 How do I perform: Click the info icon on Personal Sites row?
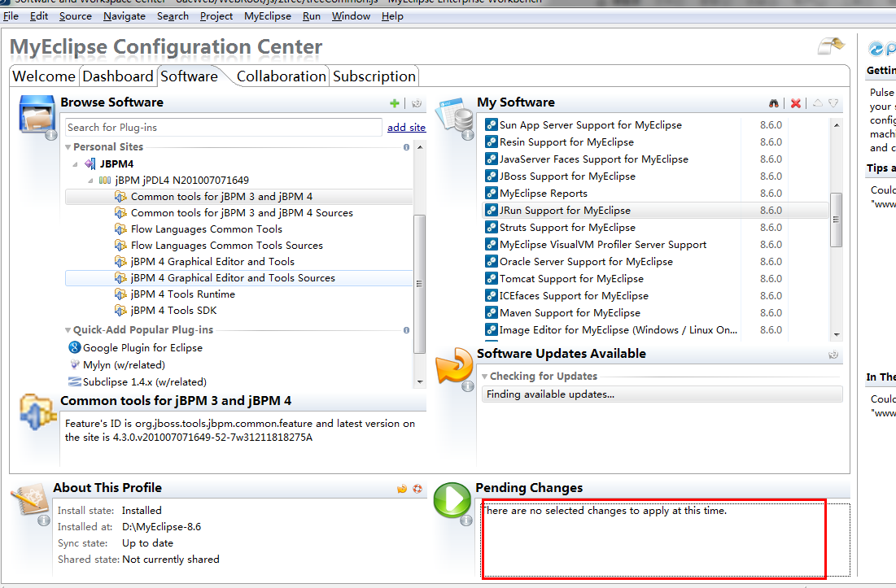(x=406, y=147)
